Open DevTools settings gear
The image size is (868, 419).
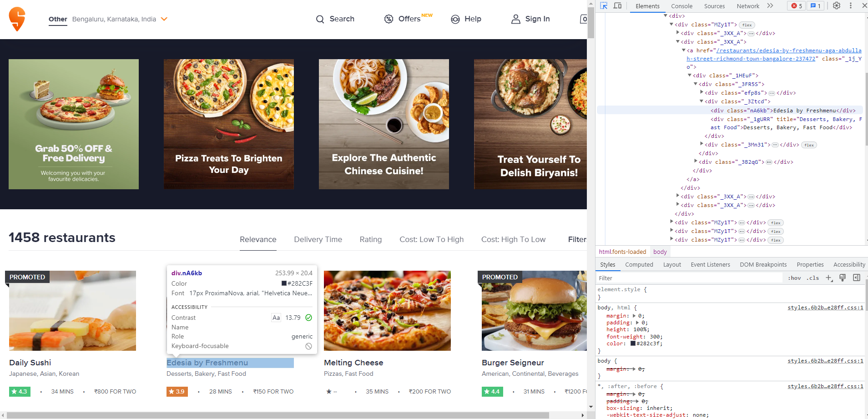pyautogui.click(x=836, y=6)
